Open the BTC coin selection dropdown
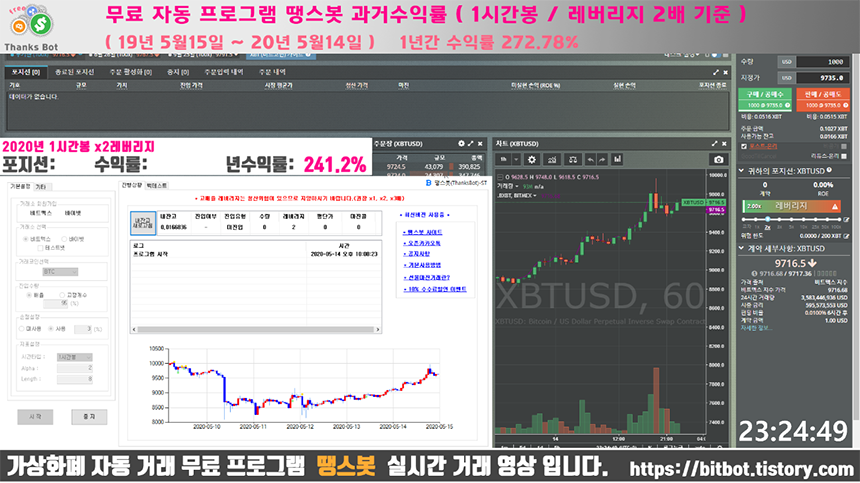 tap(60, 272)
